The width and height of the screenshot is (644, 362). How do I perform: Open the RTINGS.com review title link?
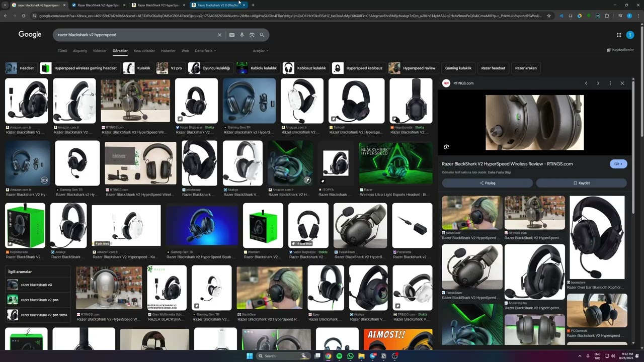(507, 164)
